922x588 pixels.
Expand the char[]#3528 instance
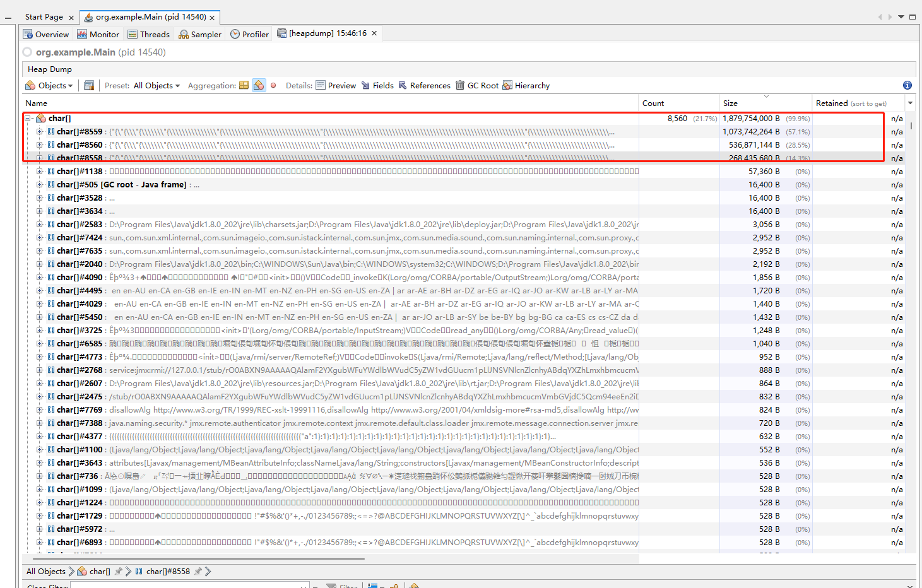click(39, 198)
